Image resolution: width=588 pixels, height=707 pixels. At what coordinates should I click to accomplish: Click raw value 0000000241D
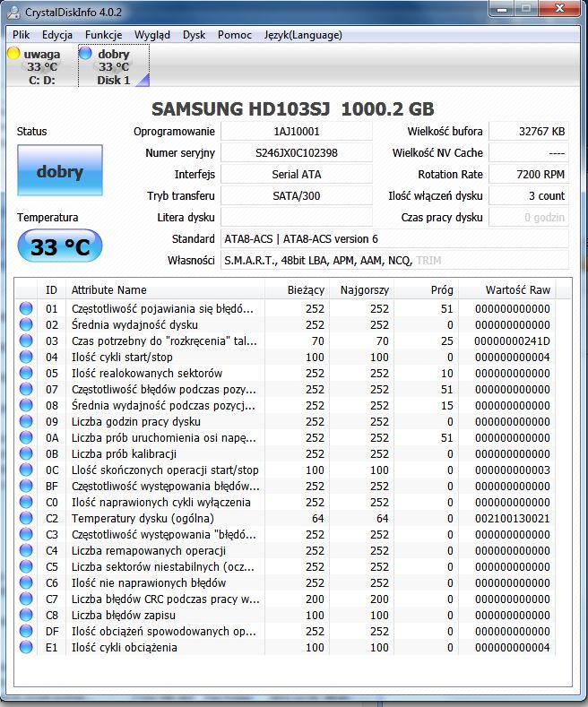click(x=512, y=341)
